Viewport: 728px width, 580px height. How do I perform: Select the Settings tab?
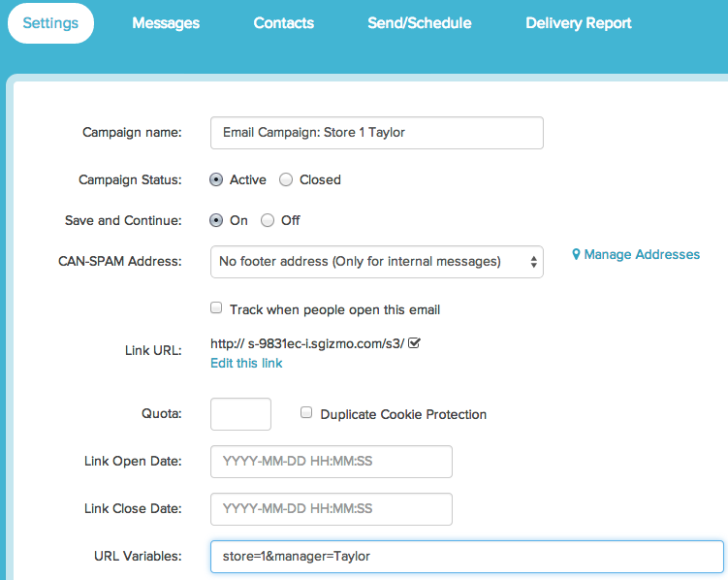point(50,23)
